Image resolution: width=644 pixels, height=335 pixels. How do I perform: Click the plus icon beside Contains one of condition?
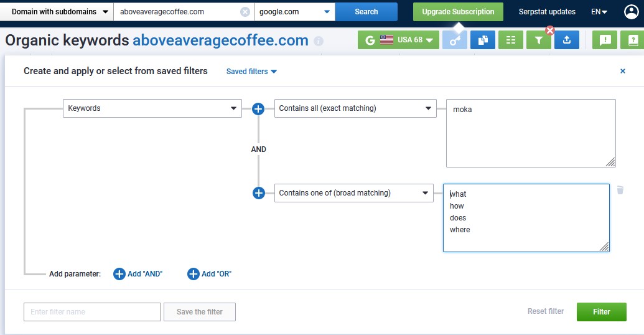[258, 193]
